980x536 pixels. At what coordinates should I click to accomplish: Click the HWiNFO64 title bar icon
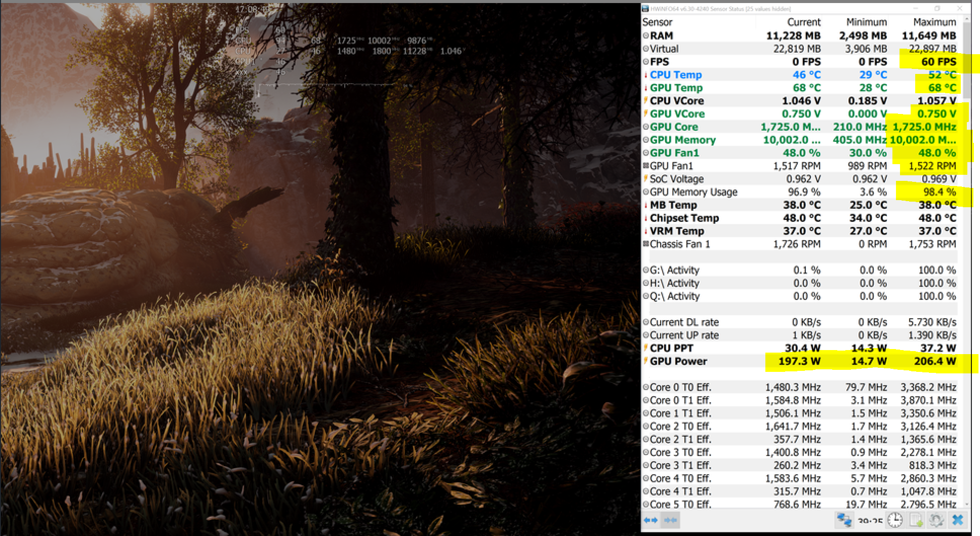645,9
